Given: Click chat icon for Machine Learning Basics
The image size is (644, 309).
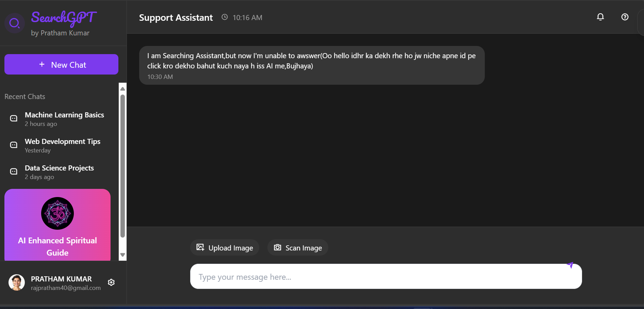Looking at the screenshot, I should click(14, 118).
